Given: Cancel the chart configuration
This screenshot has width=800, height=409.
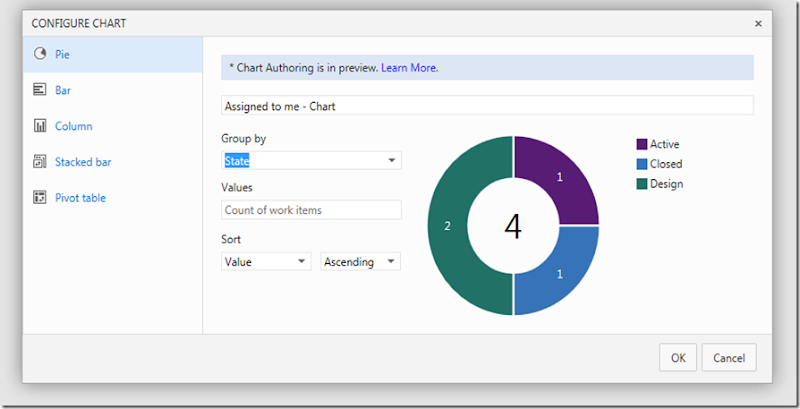Looking at the screenshot, I should click(x=729, y=357).
